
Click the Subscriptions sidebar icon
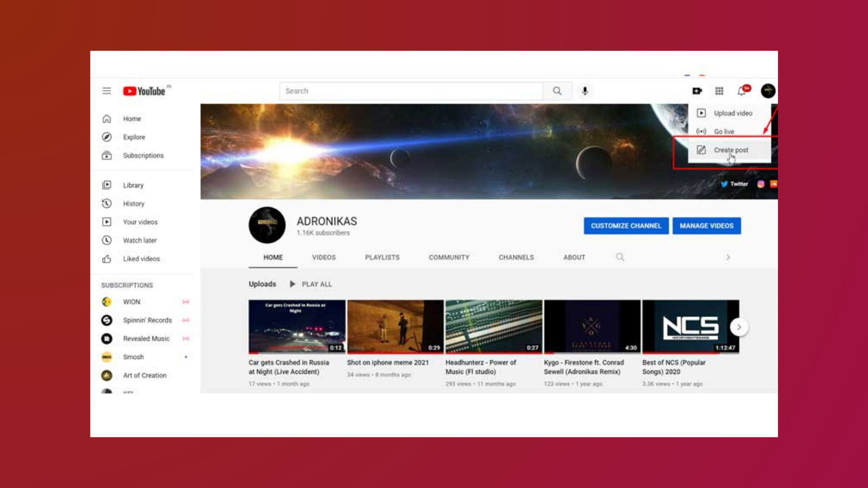107,156
